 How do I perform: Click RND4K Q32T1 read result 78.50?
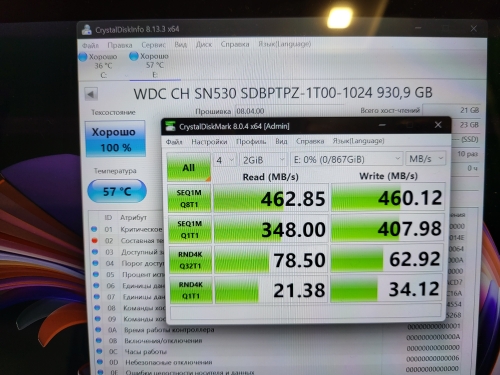(x=271, y=259)
